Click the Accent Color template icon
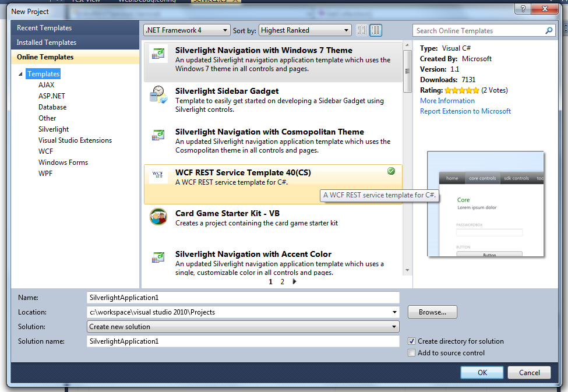568x392 pixels. pyautogui.click(x=158, y=257)
